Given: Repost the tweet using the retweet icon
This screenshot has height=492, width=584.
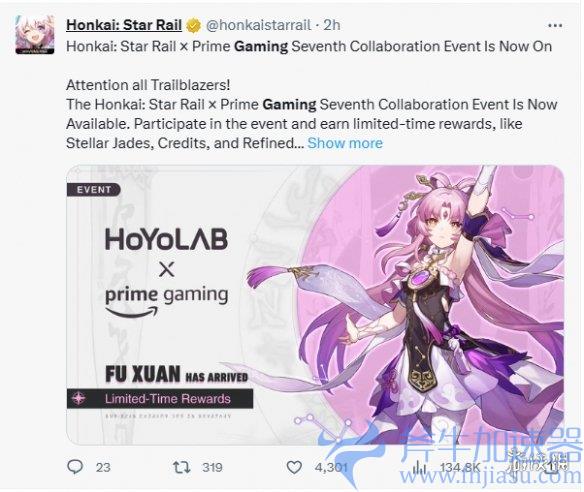Looking at the screenshot, I should click(182, 467).
